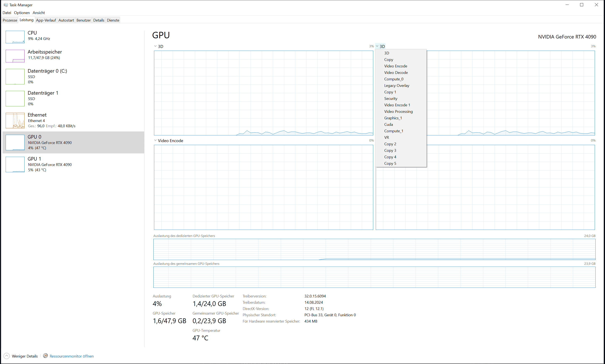This screenshot has width=605, height=364.
Task: Select the CPU performance graph thumbnail
Action: pyautogui.click(x=15, y=37)
